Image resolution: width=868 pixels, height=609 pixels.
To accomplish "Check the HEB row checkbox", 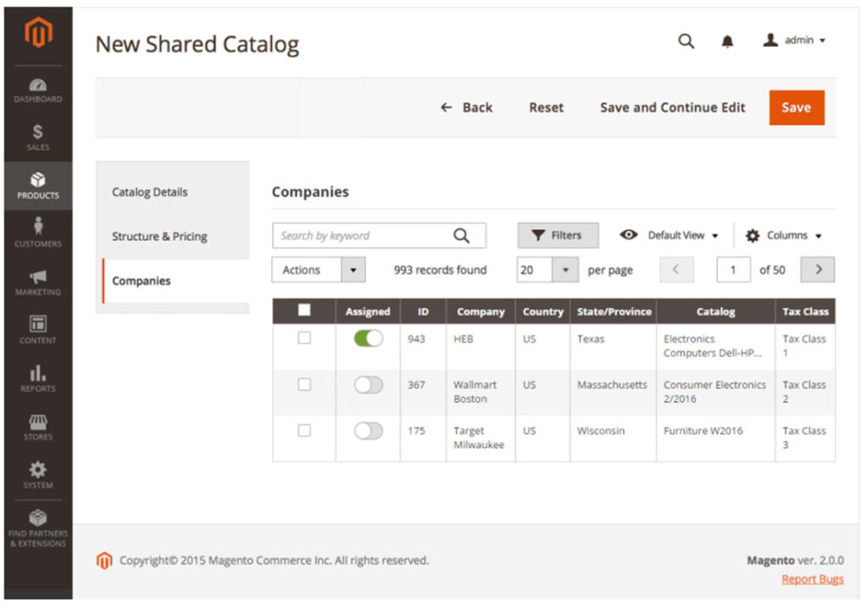I will click(x=304, y=338).
